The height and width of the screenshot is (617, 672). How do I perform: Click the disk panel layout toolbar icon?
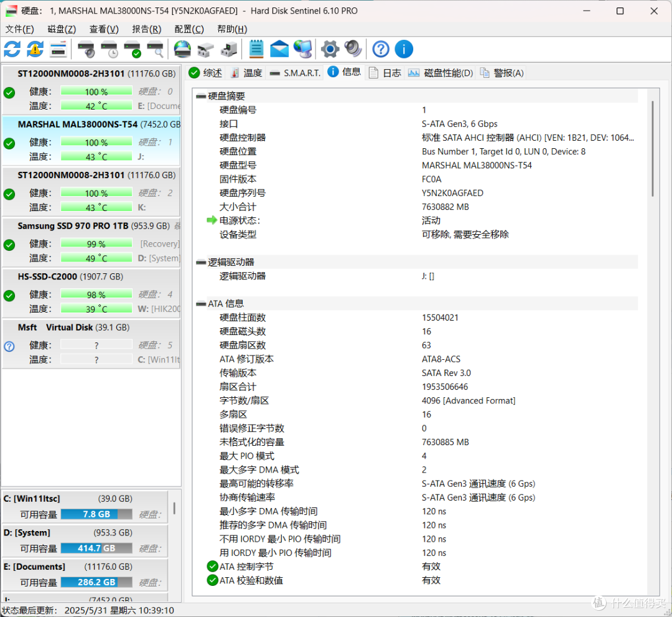coord(58,49)
